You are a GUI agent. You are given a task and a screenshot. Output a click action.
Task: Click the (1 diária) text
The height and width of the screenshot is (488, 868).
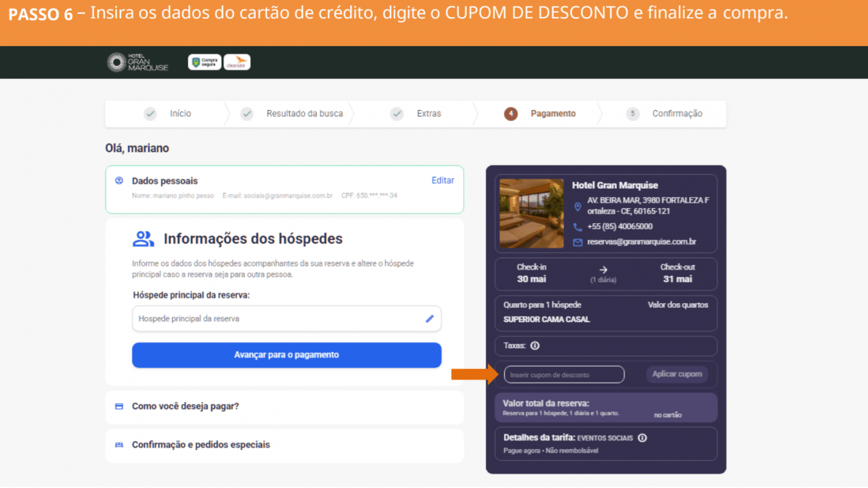pyautogui.click(x=603, y=280)
